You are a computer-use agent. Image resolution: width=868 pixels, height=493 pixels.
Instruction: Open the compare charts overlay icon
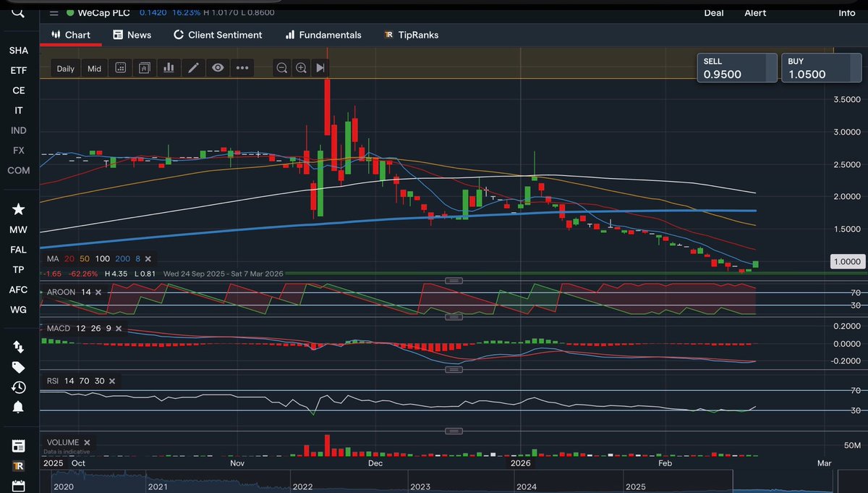[x=145, y=68]
